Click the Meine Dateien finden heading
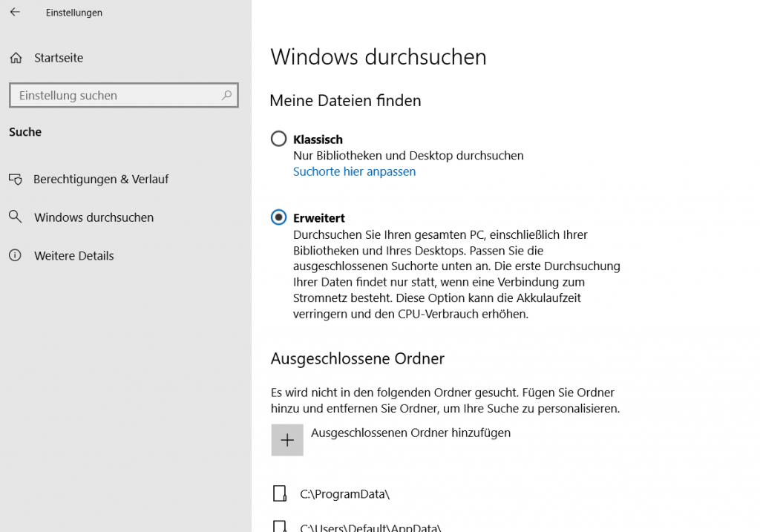760x532 pixels. [x=346, y=100]
